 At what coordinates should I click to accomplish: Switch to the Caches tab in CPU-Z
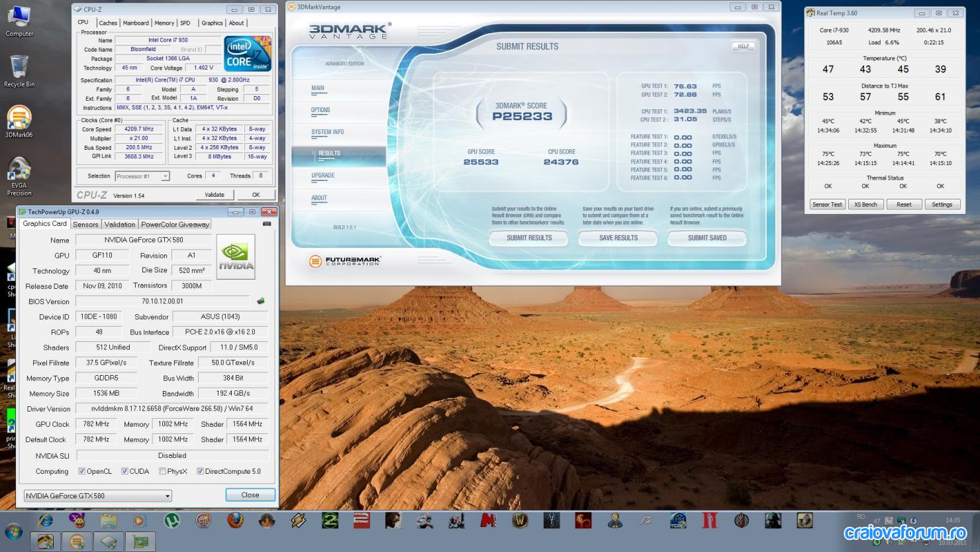pos(108,23)
